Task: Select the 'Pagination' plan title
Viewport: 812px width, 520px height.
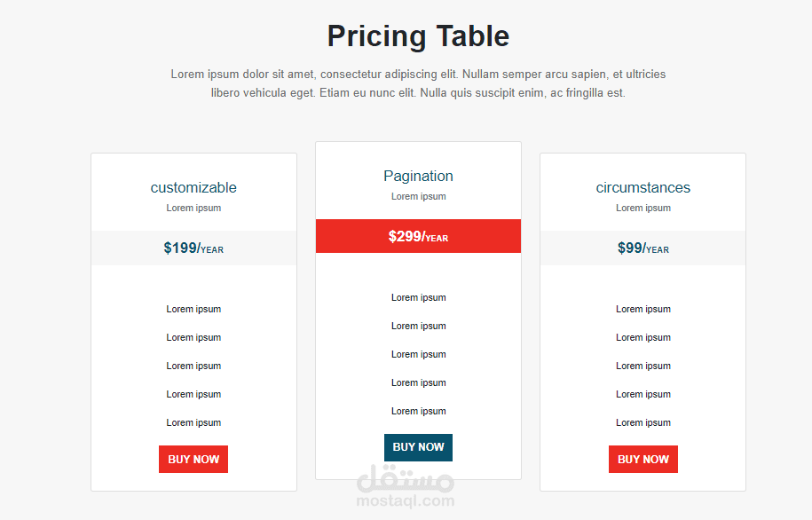Action: 418,176
